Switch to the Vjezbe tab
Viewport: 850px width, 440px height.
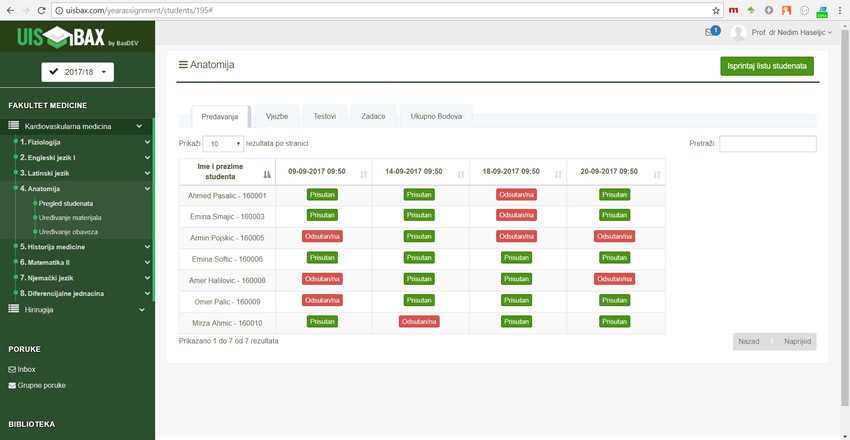(276, 117)
